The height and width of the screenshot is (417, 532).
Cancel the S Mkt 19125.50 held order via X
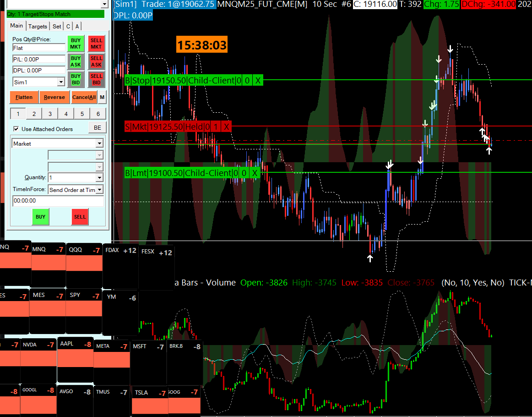[x=227, y=127]
